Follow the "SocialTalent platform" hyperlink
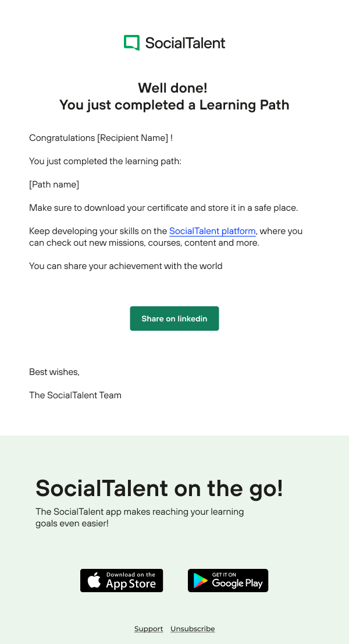This screenshot has height=644, width=349. pos(212,231)
